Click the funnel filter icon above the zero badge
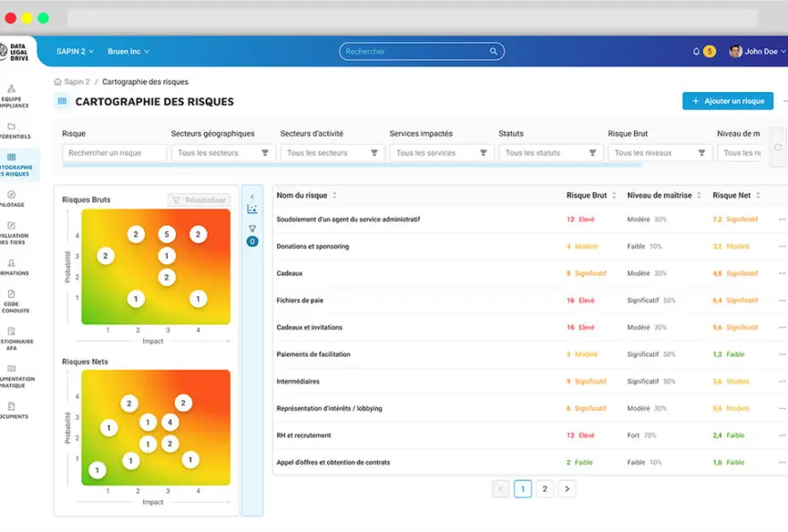Screen dimensions: 788x532 pos(252,229)
